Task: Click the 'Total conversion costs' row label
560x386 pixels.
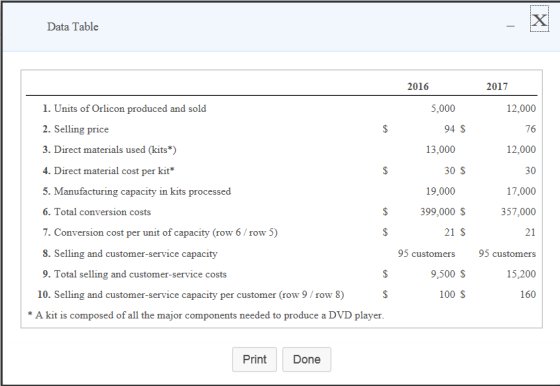Action: click(102, 212)
